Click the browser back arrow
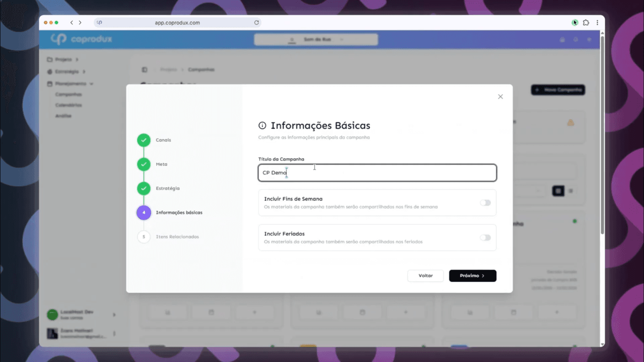Screen dimensions: 644x362 (x=72, y=23)
